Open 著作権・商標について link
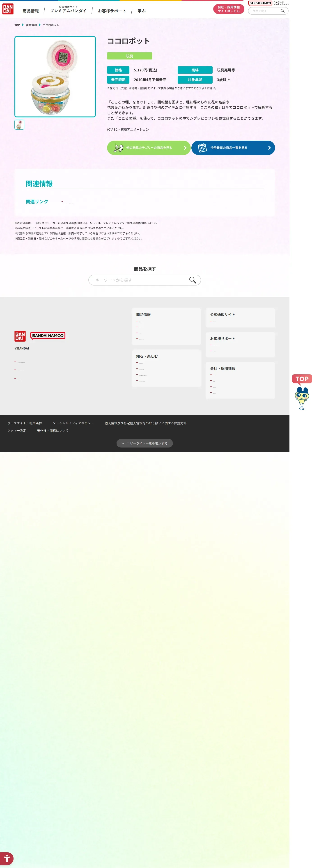Image resolution: width=312 pixels, height=868 pixels. [53, 430]
